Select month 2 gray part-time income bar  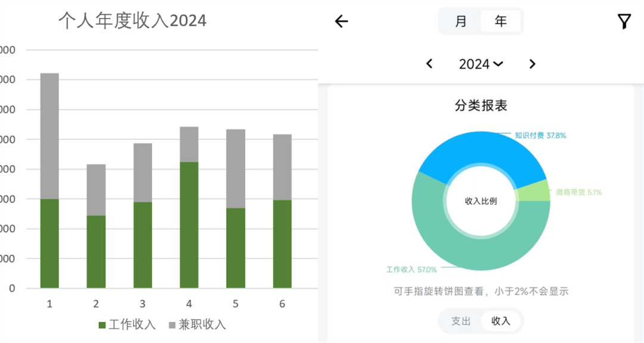point(95,190)
